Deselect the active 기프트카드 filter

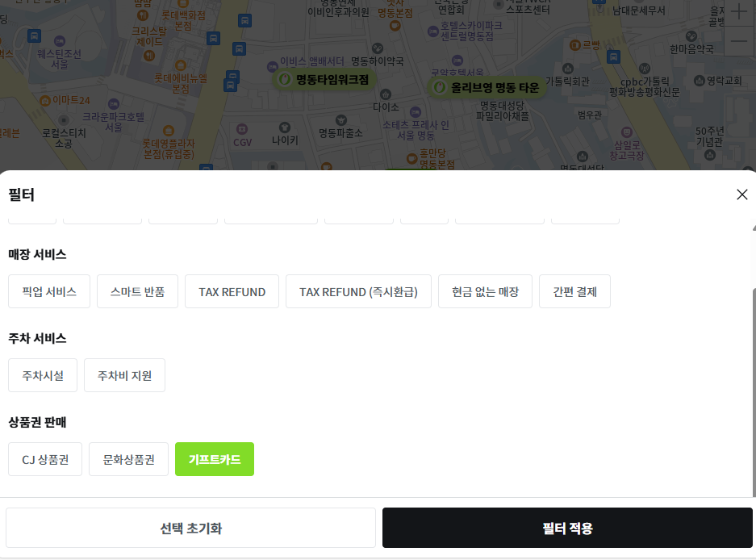[214, 458]
